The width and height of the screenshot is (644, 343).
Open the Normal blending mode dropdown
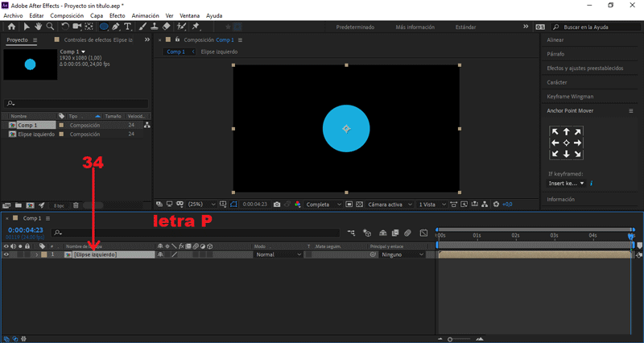point(278,254)
